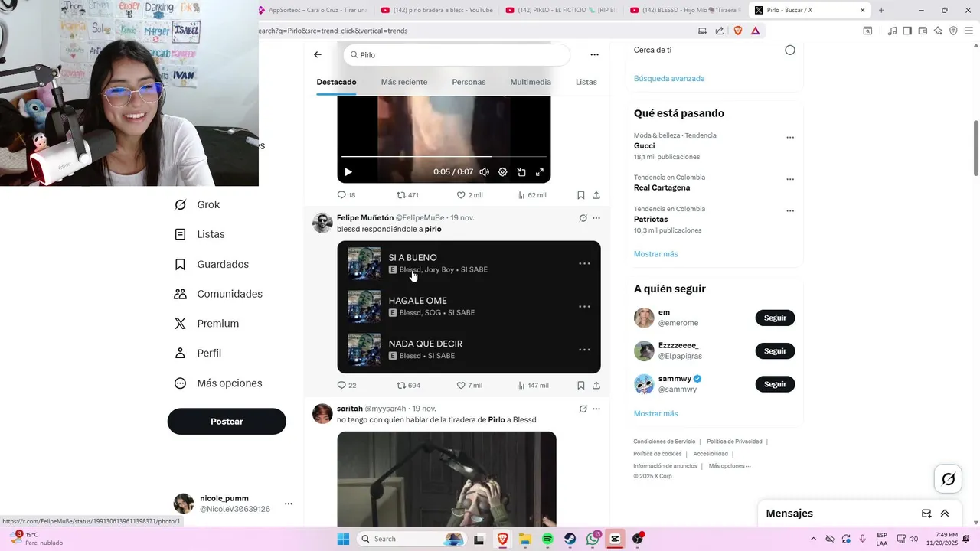
Task: Open options for SI A BUENO track
Action: (584, 263)
